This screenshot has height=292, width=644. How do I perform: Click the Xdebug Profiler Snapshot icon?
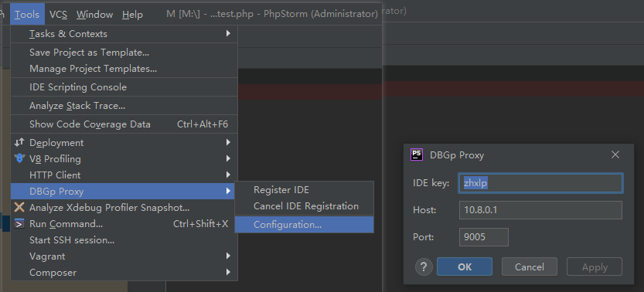[19, 207]
